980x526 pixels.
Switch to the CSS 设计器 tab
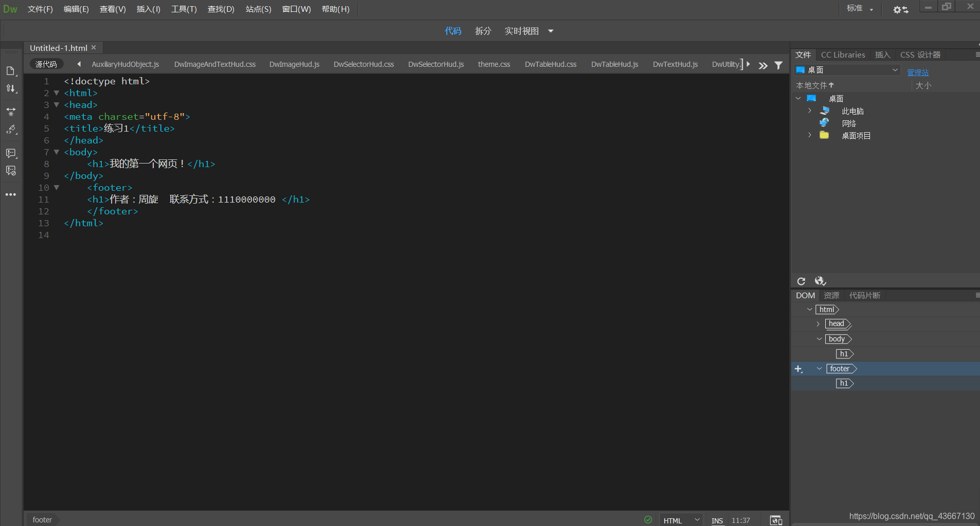point(920,55)
